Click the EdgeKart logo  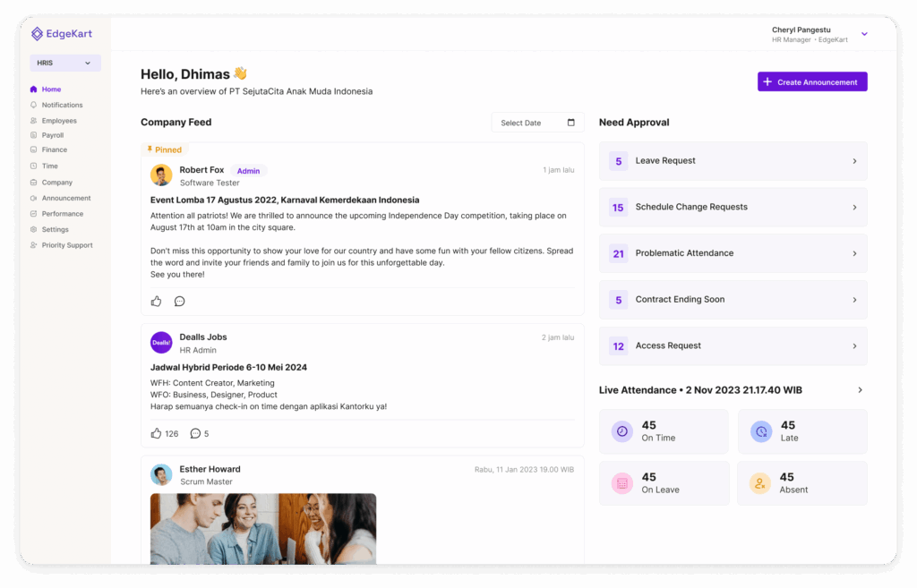pos(62,34)
